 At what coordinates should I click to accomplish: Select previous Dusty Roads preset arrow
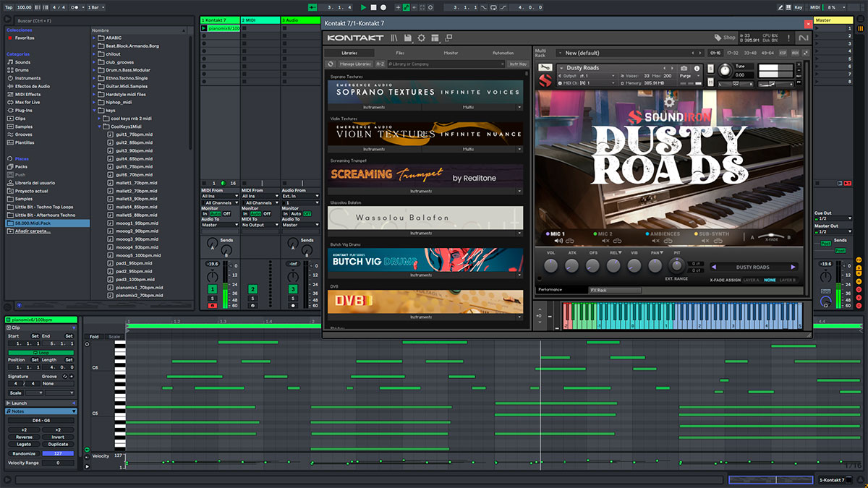(x=714, y=267)
